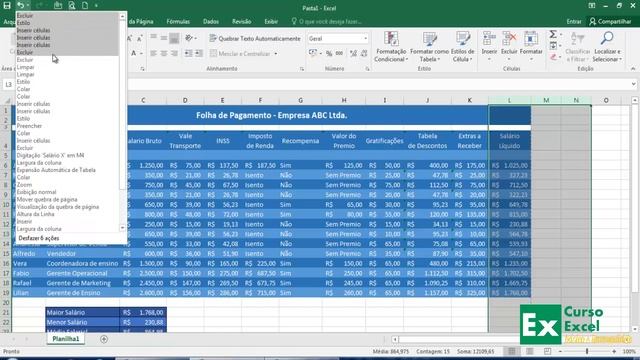Image resolution: width=640 pixels, height=360 pixels.
Task: Click the Print Preview quick access icon
Action: point(71,5)
